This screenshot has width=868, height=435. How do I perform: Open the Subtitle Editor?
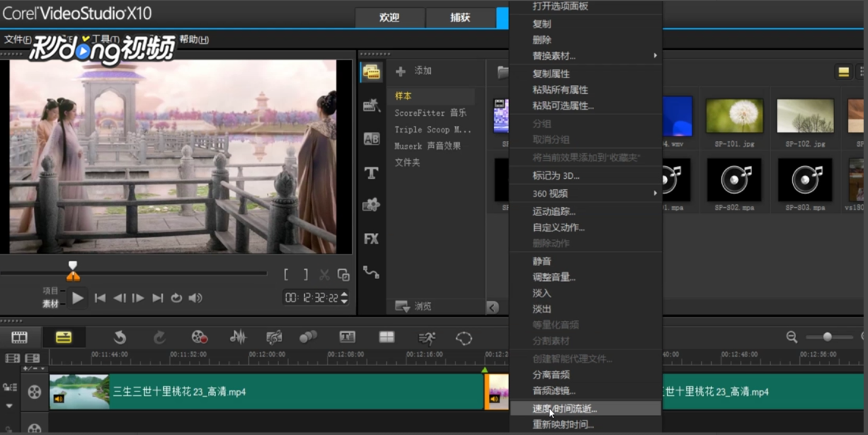348,337
